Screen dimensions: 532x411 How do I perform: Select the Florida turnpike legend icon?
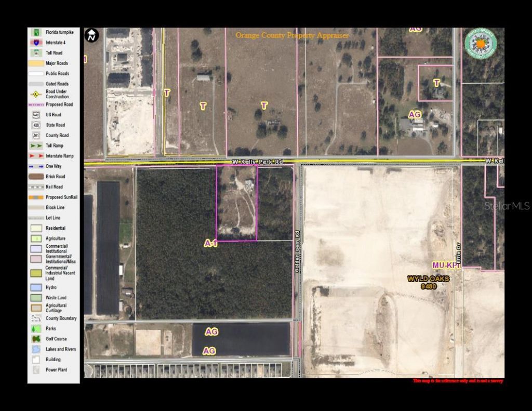(x=35, y=32)
